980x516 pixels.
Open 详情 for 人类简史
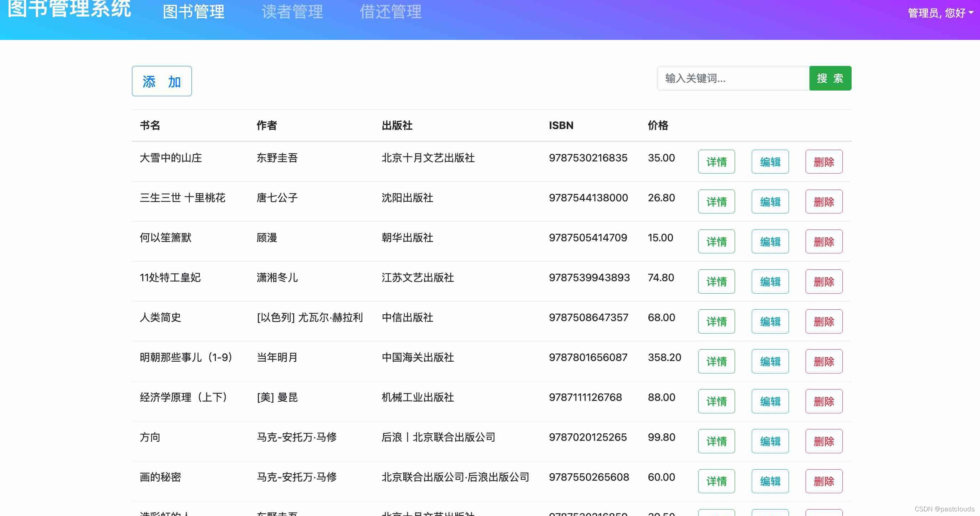(716, 321)
